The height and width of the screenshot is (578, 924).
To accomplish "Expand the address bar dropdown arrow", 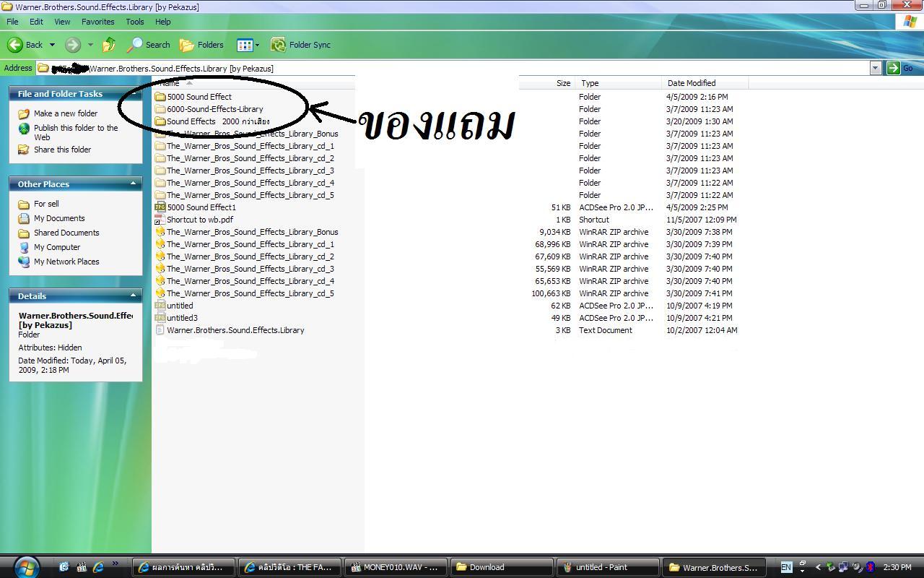I will tap(875, 68).
